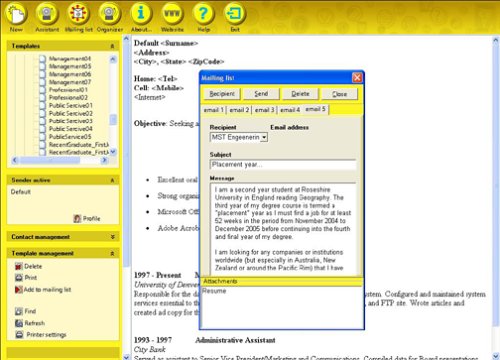Switch to the email 1 tab
This screenshot has height=360, width=500.
click(x=214, y=110)
